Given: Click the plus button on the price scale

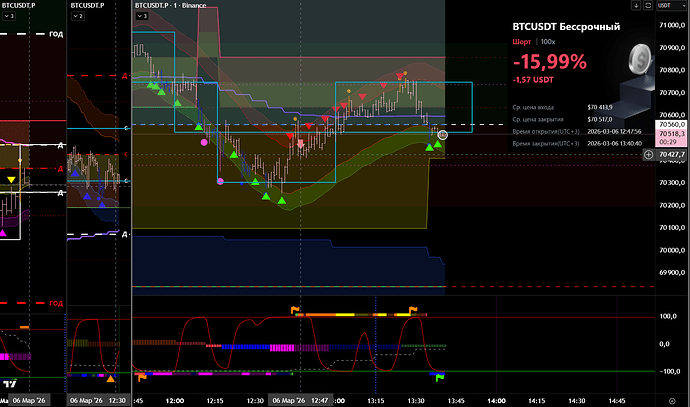Looking at the screenshot, I should (649, 155).
